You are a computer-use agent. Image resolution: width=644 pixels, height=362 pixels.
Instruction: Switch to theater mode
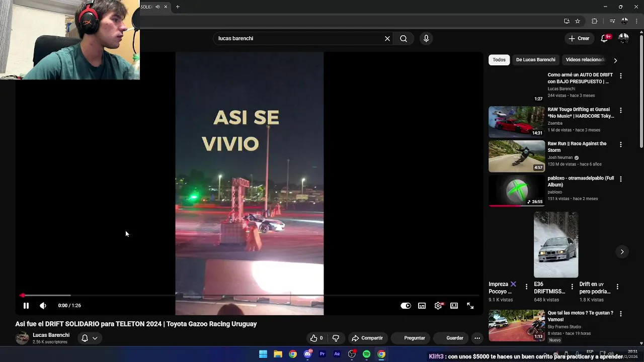[x=454, y=306]
